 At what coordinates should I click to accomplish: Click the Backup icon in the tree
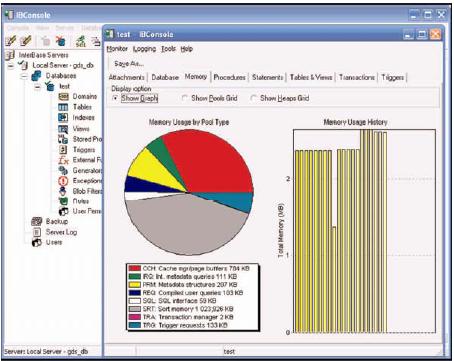point(37,221)
